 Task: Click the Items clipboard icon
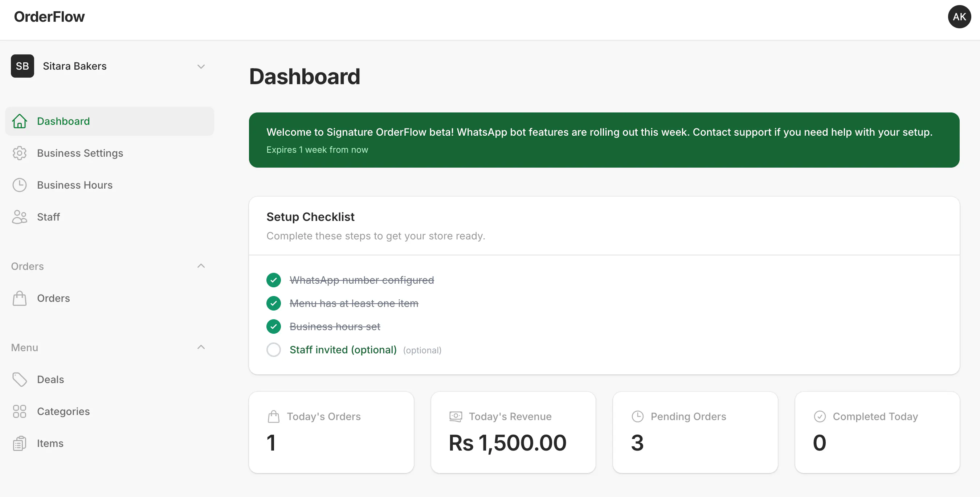pyautogui.click(x=19, y=443)
